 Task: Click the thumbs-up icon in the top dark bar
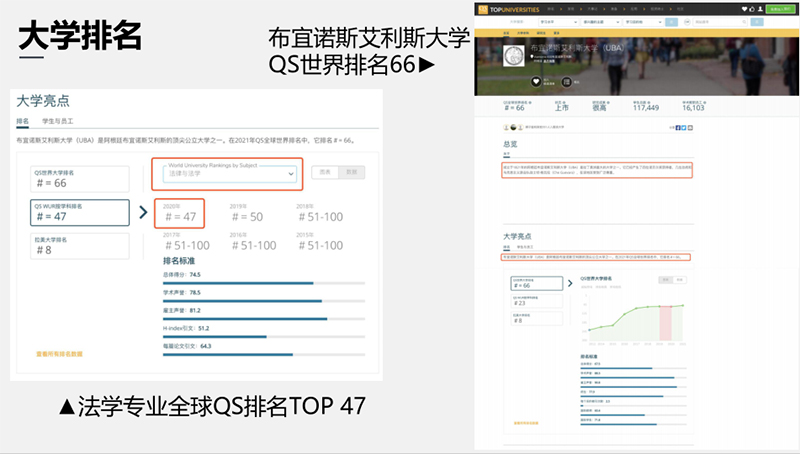coord(752,9)
